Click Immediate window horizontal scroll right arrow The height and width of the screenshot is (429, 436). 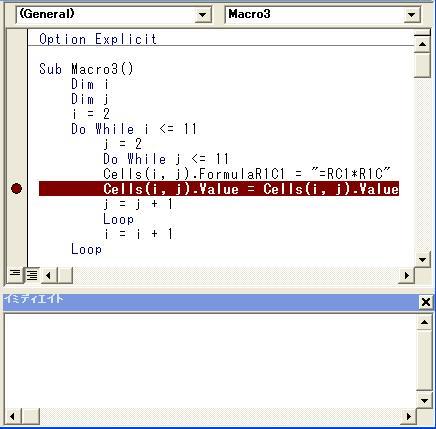(x=409, y=416)
